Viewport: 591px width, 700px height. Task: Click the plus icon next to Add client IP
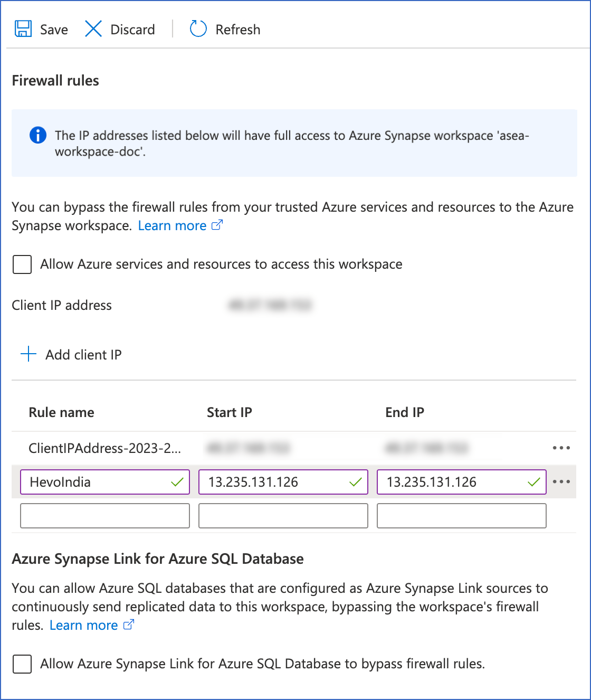pos(27,354)
